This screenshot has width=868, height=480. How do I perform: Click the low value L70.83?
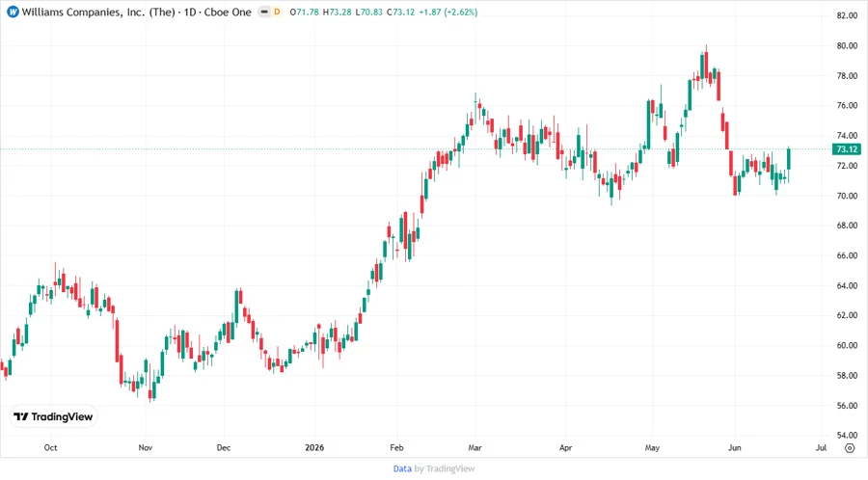click(368, 12)
